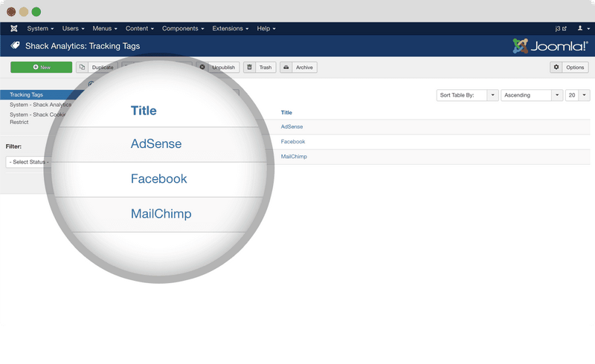
Task: Select Tracking Tags in the sidebar
Action: coord(26,95)
